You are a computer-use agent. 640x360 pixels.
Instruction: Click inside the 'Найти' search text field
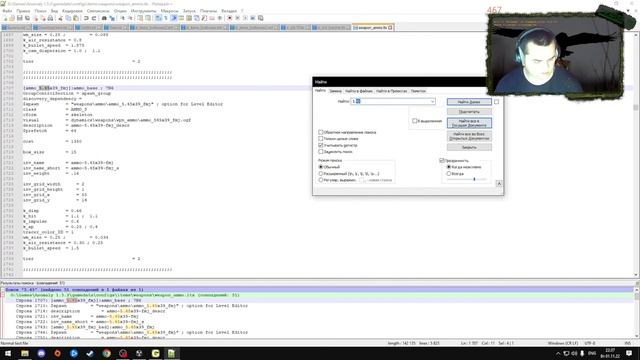click(393, 101)
